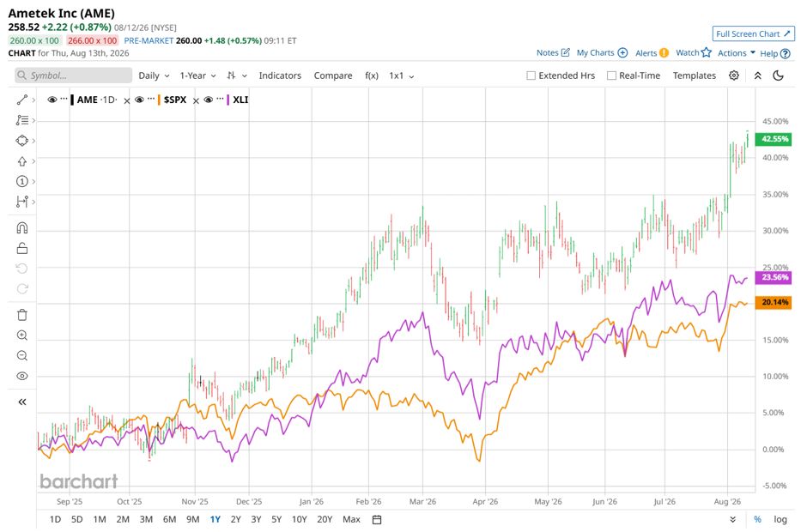Click the XLI 23.56% value label
The width and height of the screenshot is (807, 532).
(x=774, y=277)
